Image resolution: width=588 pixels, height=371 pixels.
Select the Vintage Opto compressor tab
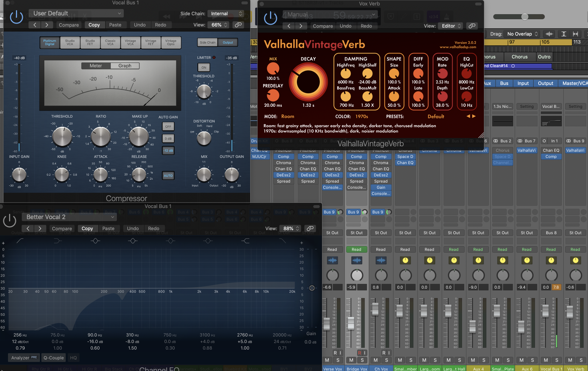click(171, 42)
